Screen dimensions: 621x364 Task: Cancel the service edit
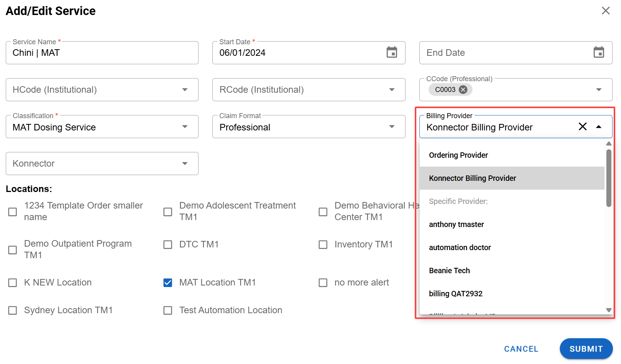[x=521, y=349]
